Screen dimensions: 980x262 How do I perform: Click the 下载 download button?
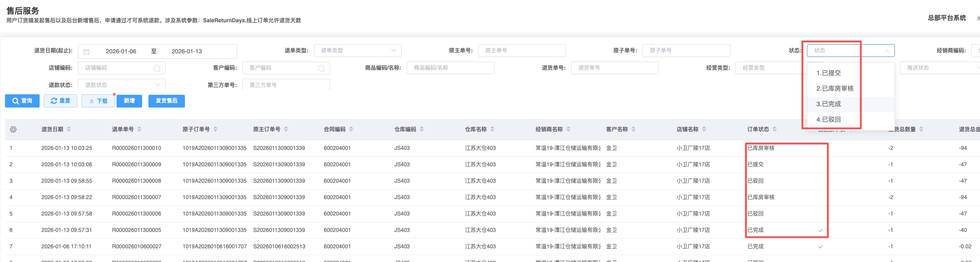tap(98, 101)
